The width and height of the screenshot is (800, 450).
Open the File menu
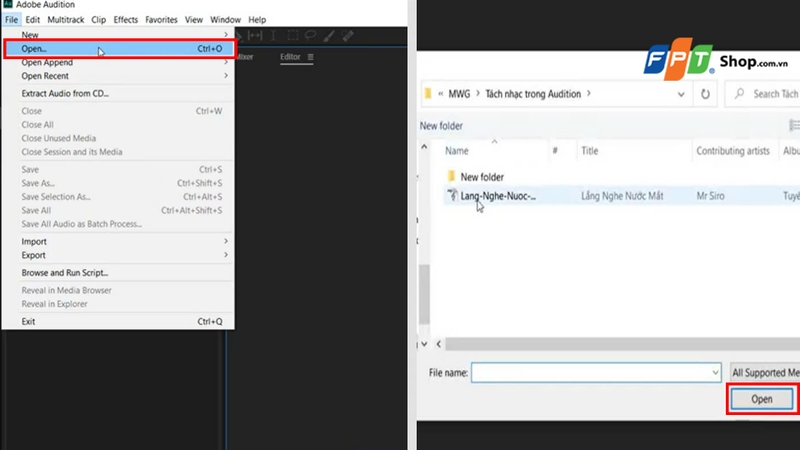tap(11, 20)
